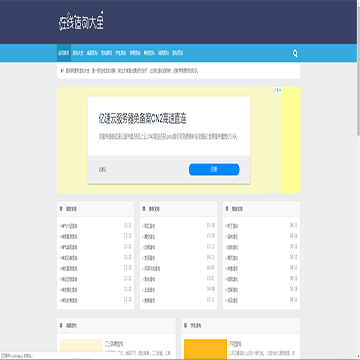This screenshot has width=360, height=360.
Task: Click the blue button in the advertisement card
Action: (x=214, y=169)
